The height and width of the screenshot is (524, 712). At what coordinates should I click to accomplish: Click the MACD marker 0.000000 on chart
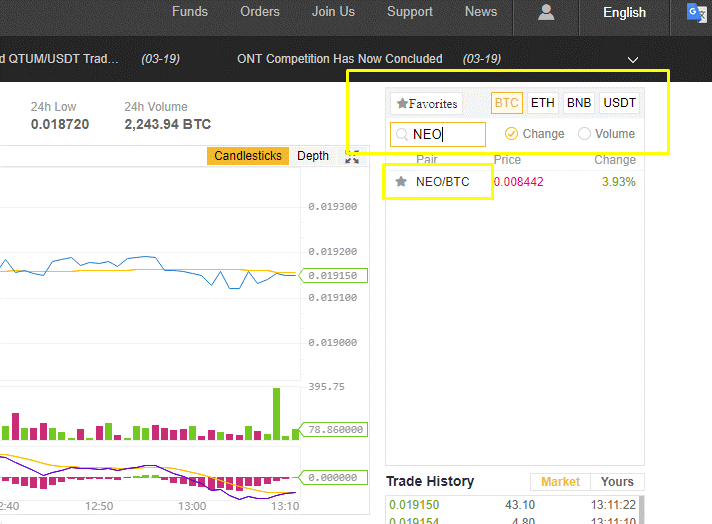tap(333, 478)
